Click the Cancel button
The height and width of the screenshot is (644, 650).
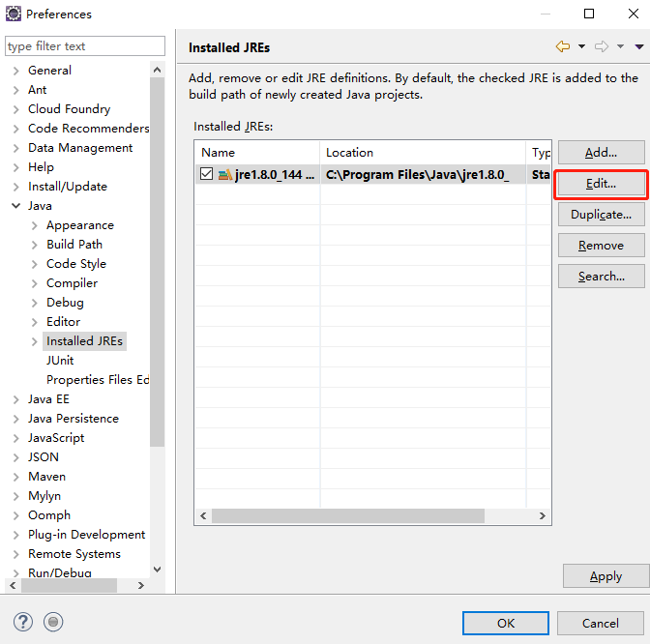[x=601, y=623]
